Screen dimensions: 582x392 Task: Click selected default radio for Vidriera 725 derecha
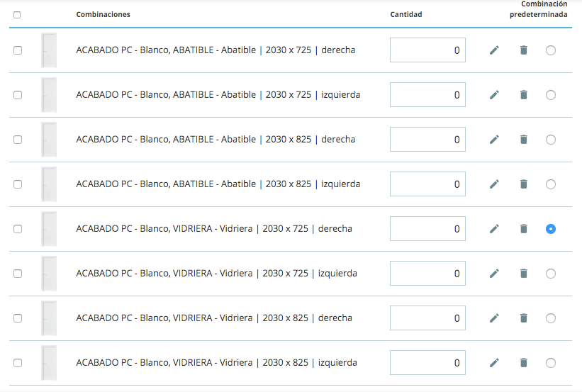[551, 229]
